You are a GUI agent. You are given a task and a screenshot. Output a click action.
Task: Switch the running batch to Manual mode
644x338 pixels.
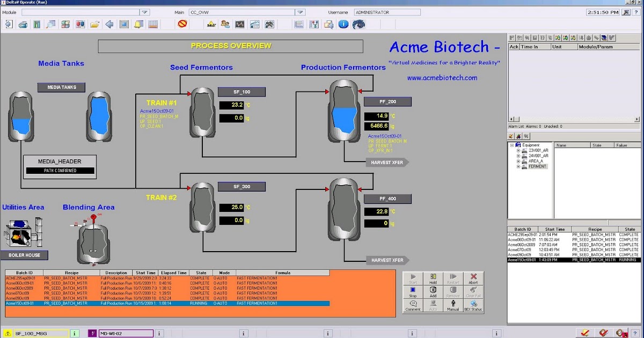453,305
